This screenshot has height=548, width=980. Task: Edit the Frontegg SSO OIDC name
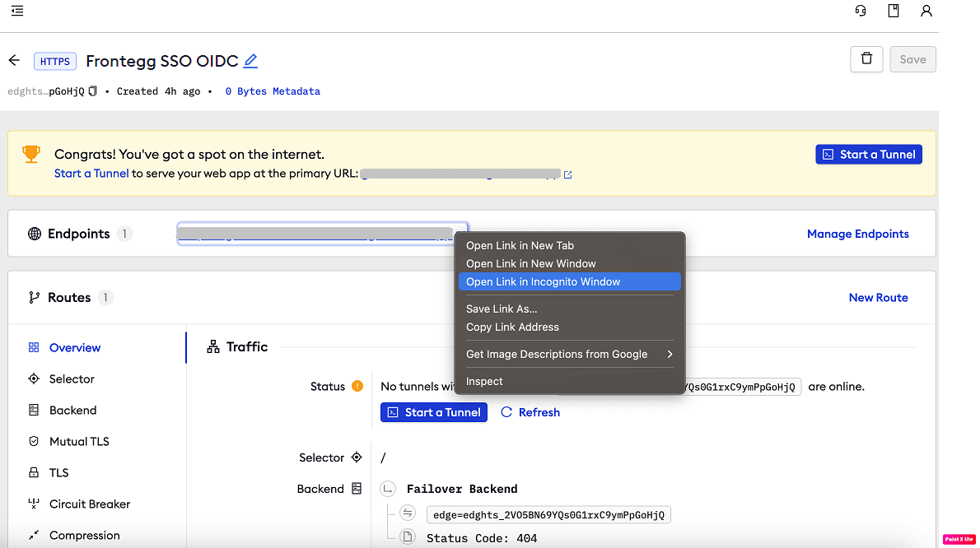[x=250, y=61]
